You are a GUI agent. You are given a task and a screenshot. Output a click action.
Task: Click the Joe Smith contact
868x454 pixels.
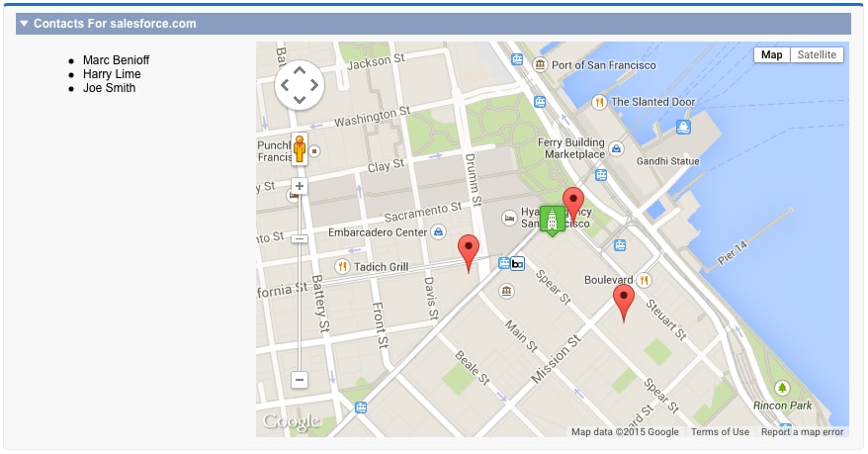pyautogui.click(x=109, y=87)
